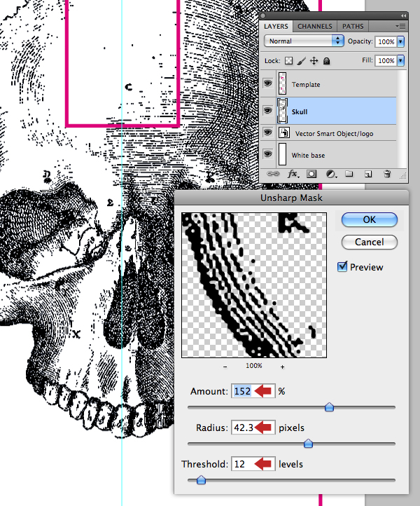420x506 pixels.
Task: Click the Radius slider handle
Action: (x=308, y=444)
